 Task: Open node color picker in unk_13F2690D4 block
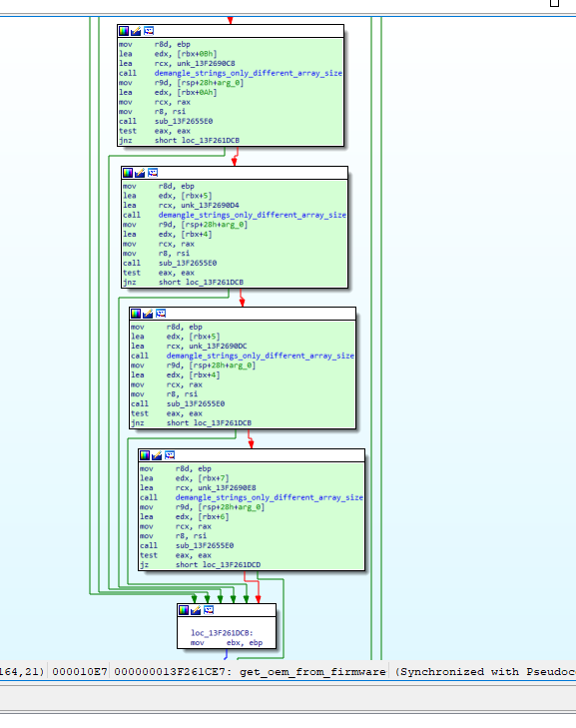(128, 173)
